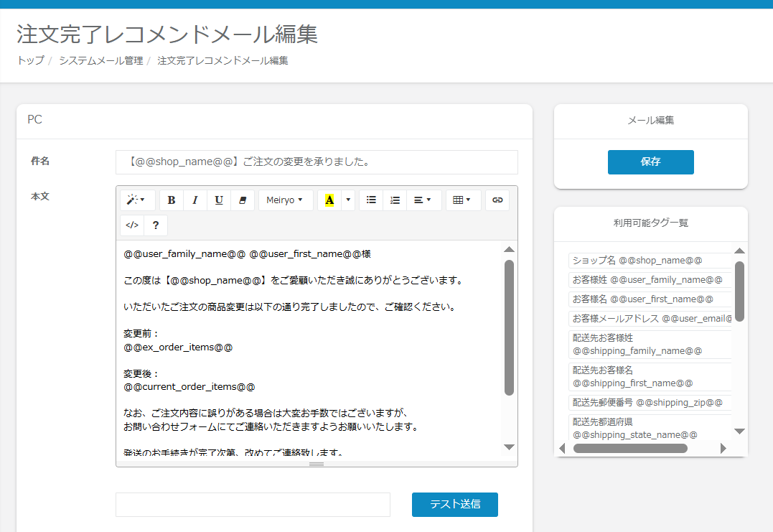The width and height of the screenshot is (773, 532).
Task: Click the テスト送信 test send button
Action: tap(454, 504)
